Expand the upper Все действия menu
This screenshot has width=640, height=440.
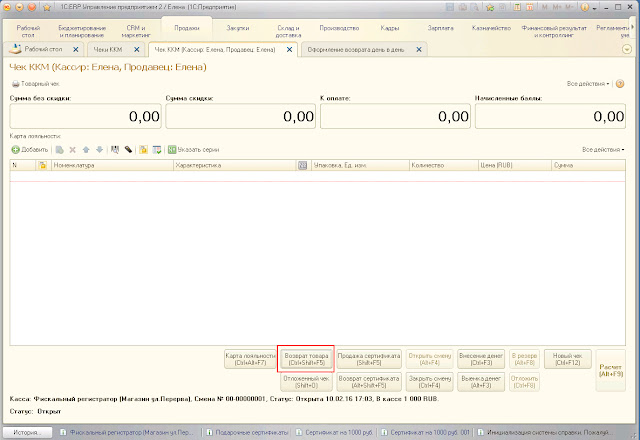pyautogui.click(x=588, y=84)
